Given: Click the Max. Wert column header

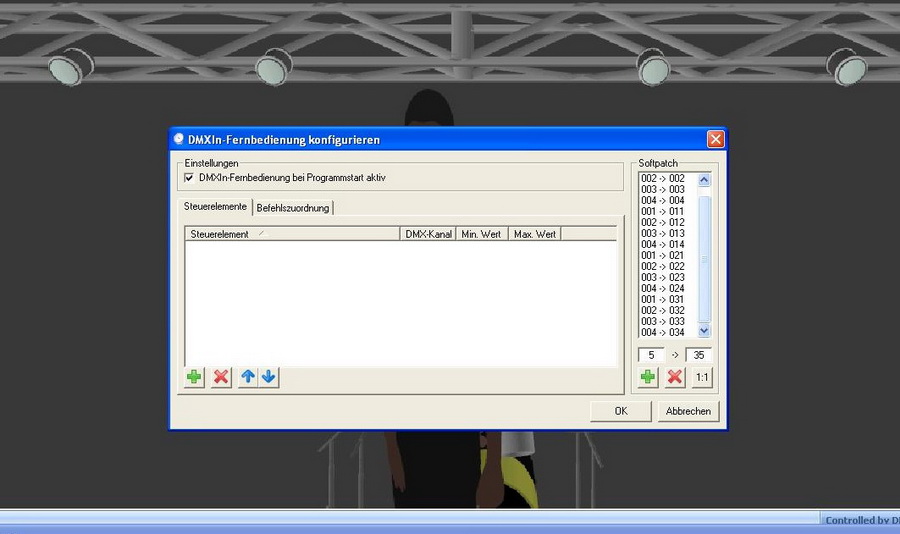Looking at the screenshot, I should (x=535, y=234).
